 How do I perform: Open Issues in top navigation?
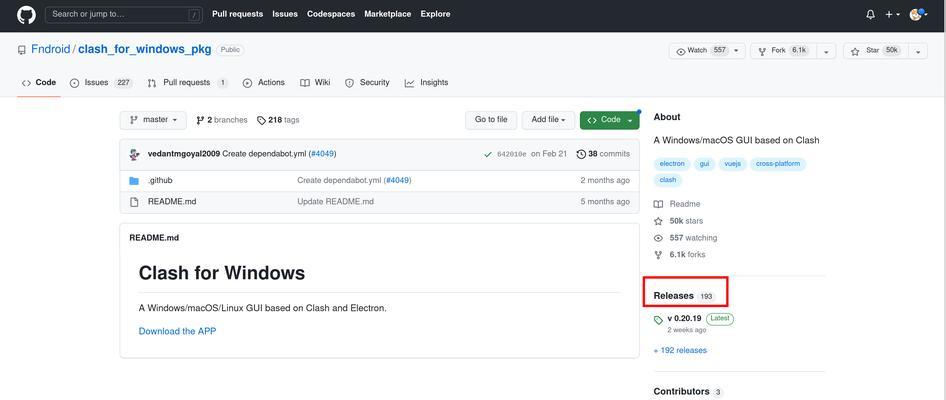(285, 14)
